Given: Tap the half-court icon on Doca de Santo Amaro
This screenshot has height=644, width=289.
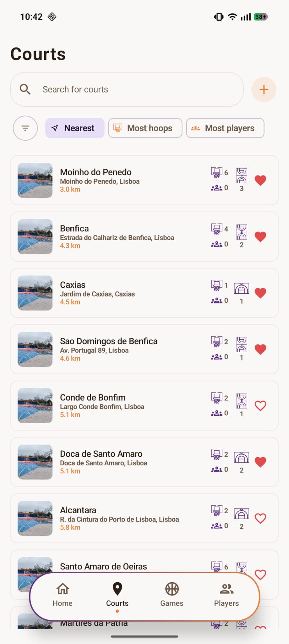Looking at the screenshot, I should [x=241, y=458].
